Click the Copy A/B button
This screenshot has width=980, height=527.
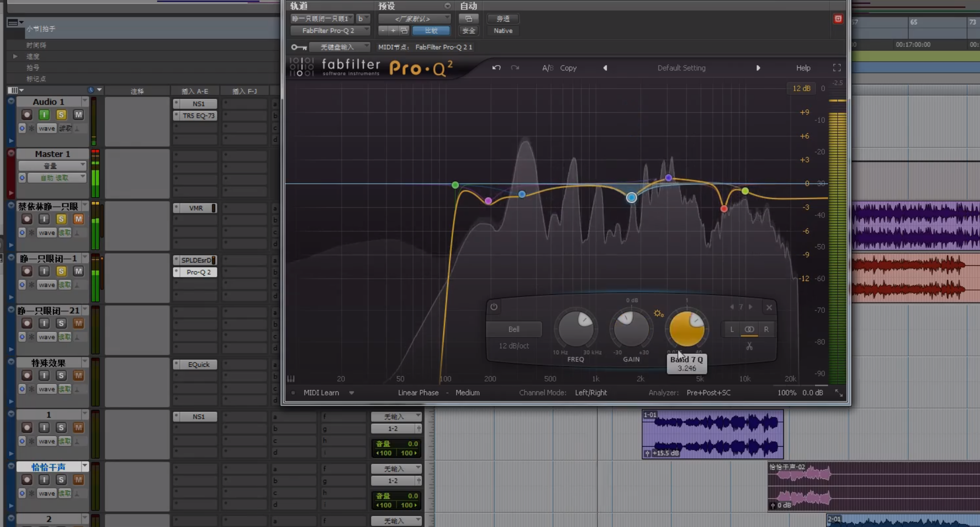pyautogui.click(x=568, y=68)
